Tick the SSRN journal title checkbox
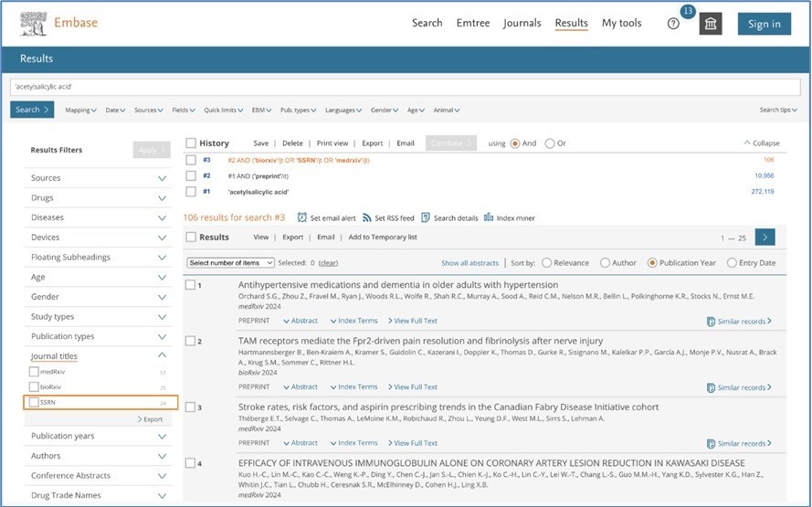 point(34,402)
